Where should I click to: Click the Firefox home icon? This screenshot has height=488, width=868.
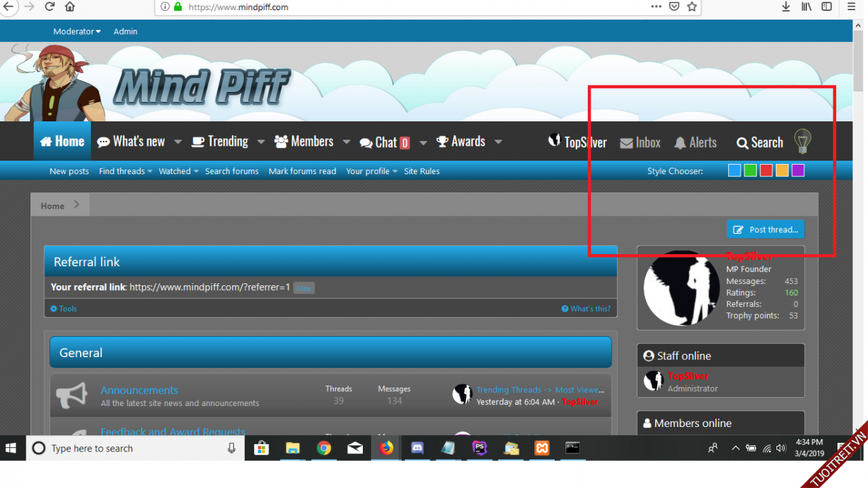pos(70,7)
